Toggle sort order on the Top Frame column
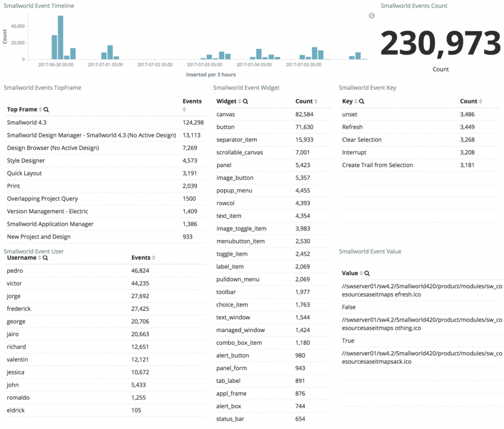The width and height of the screenshot is (504, 429). [x=40, y=110]
